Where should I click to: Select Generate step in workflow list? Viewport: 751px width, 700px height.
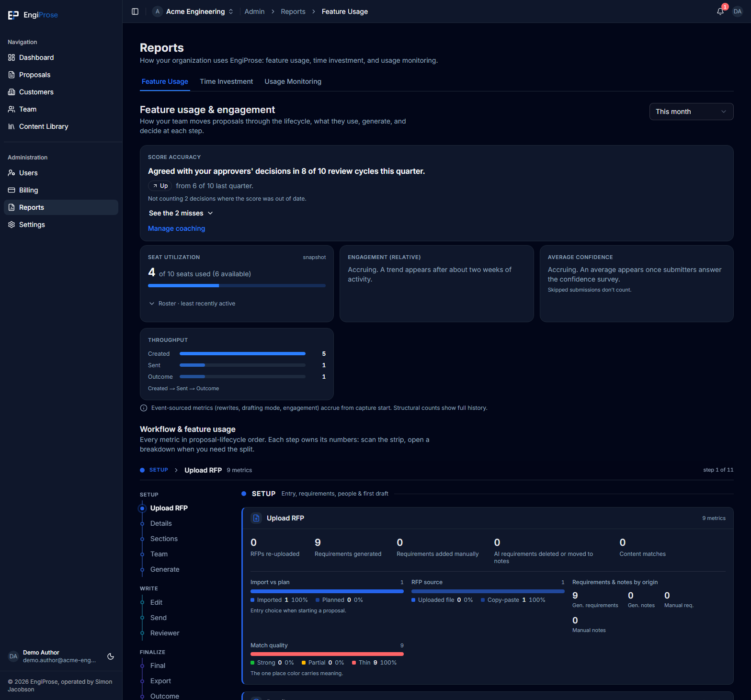click(165, 569)
